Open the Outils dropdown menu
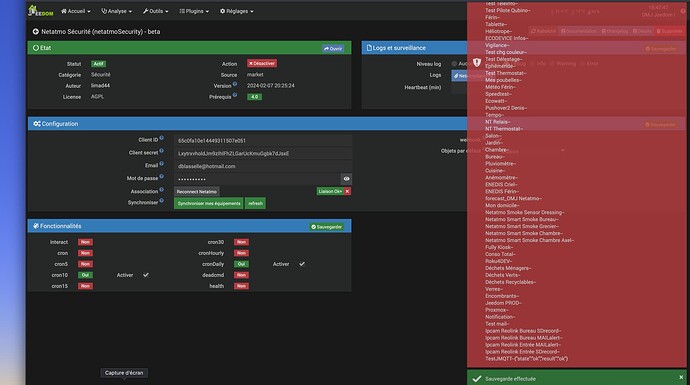 coord(156,11)
